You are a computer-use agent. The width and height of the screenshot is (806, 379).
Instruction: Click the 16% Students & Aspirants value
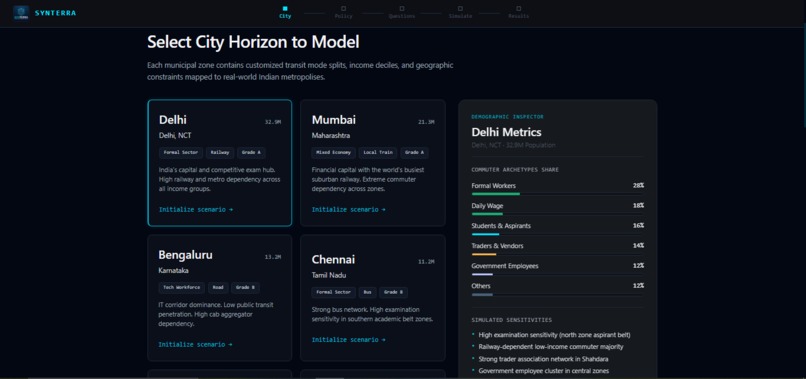(x=638, y=226)
